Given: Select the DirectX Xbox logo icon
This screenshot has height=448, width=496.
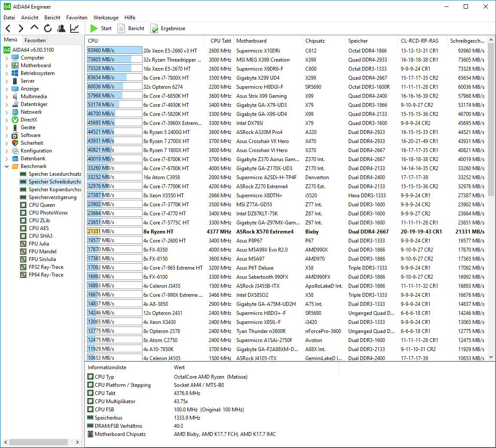Looking at the screenshot, I should [15, 120].
